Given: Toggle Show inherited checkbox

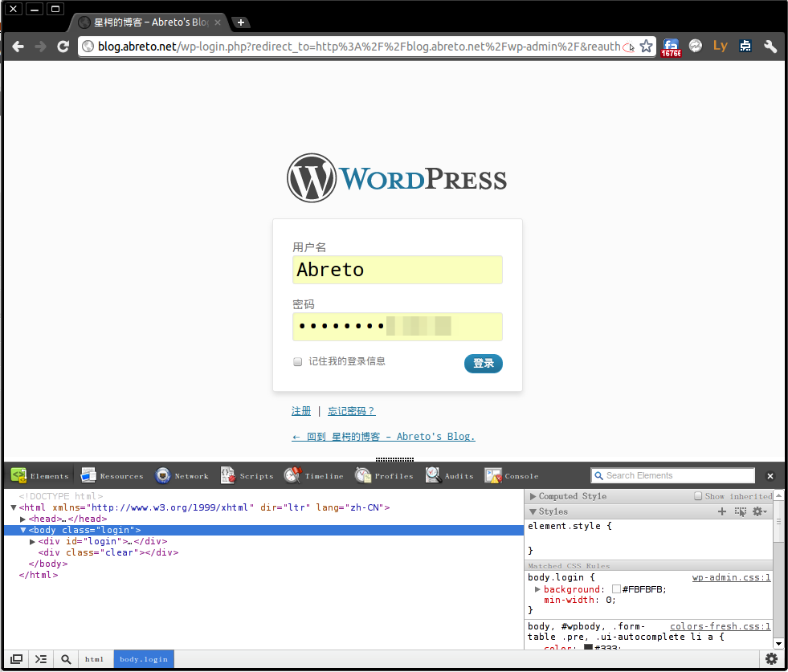Looking at the screenshot, I should pos(698,496).
